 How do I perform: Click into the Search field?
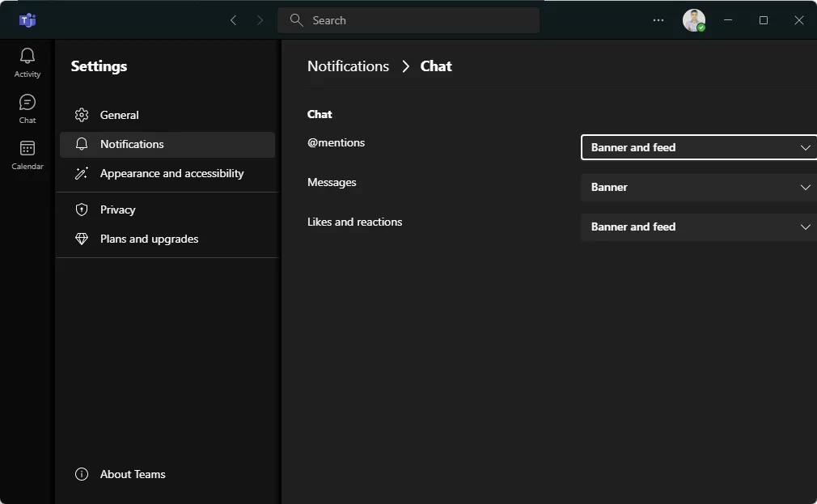click(x=408, y=20)
